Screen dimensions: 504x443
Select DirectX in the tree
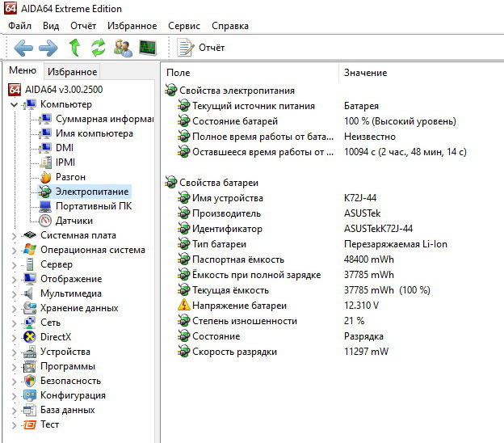coord(56,337)
